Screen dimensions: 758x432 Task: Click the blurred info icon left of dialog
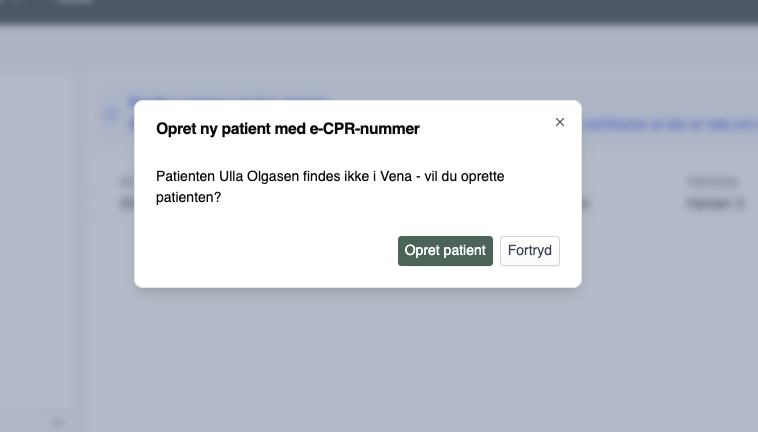[x=110, y=115]
